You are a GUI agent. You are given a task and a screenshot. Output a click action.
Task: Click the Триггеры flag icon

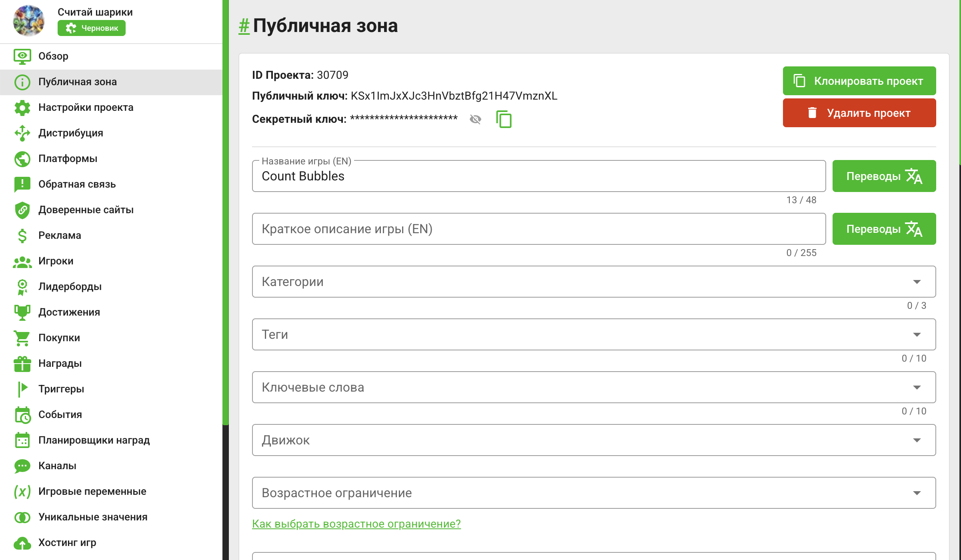tap(22, 389)
